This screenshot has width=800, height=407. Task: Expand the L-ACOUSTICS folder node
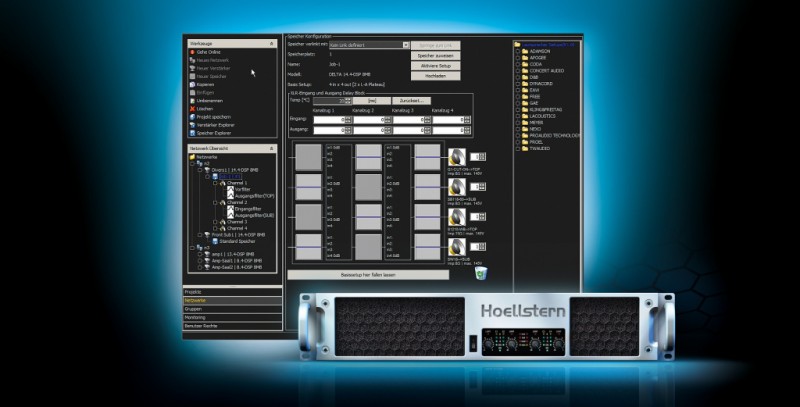coord(518,116)
